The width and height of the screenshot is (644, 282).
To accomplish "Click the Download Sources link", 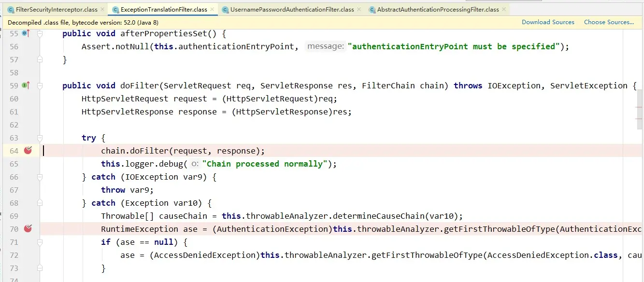I will [x=548, y=22].
